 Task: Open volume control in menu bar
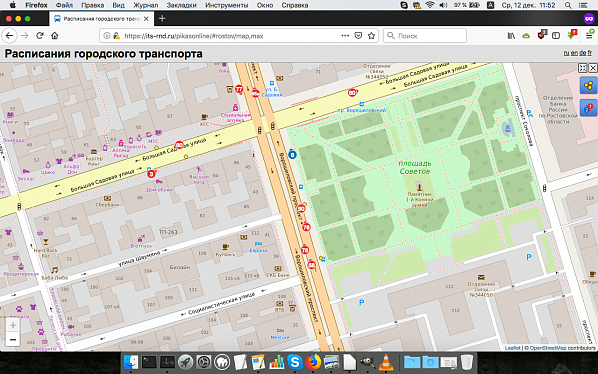point(443,5)
